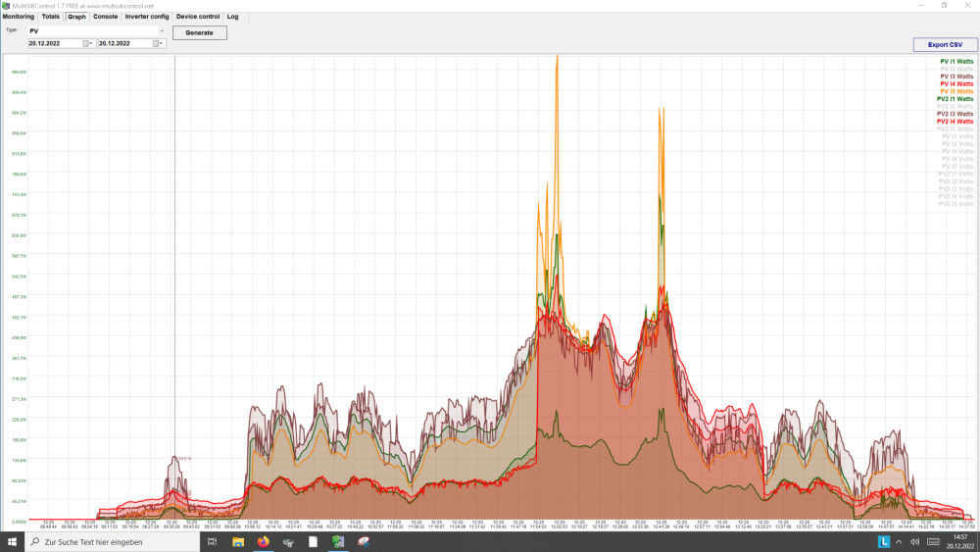Show PV2 I5 Watts series in legend
This screenshot has height=552, width=980.
[x=955, y=128]
